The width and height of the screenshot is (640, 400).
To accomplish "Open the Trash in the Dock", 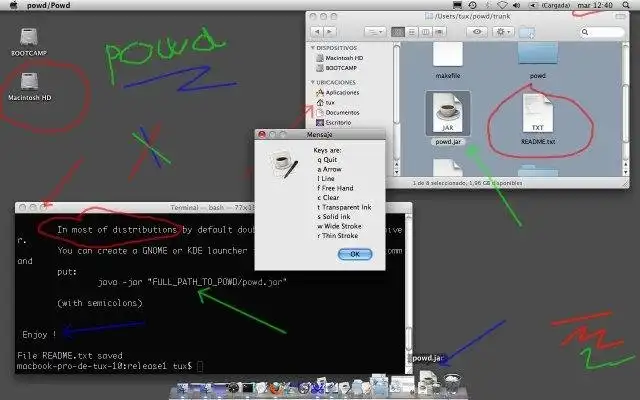I will point(452,383).
